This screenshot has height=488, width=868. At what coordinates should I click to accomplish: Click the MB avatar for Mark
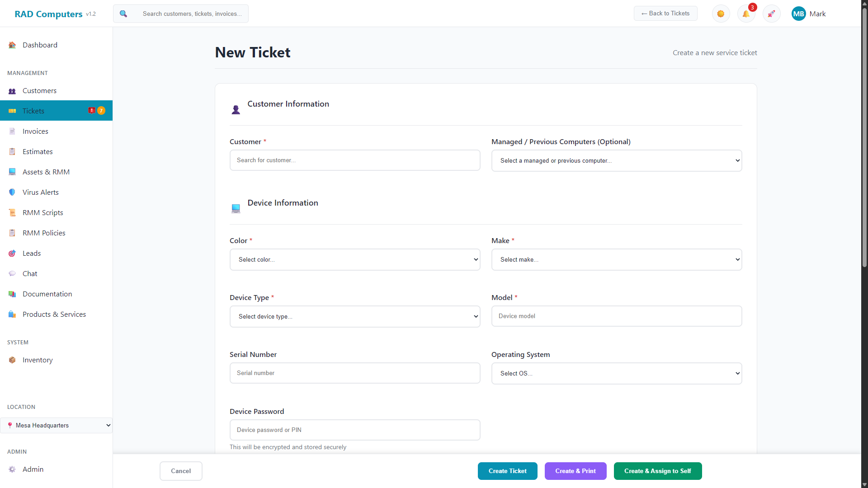tap(798, 14)
